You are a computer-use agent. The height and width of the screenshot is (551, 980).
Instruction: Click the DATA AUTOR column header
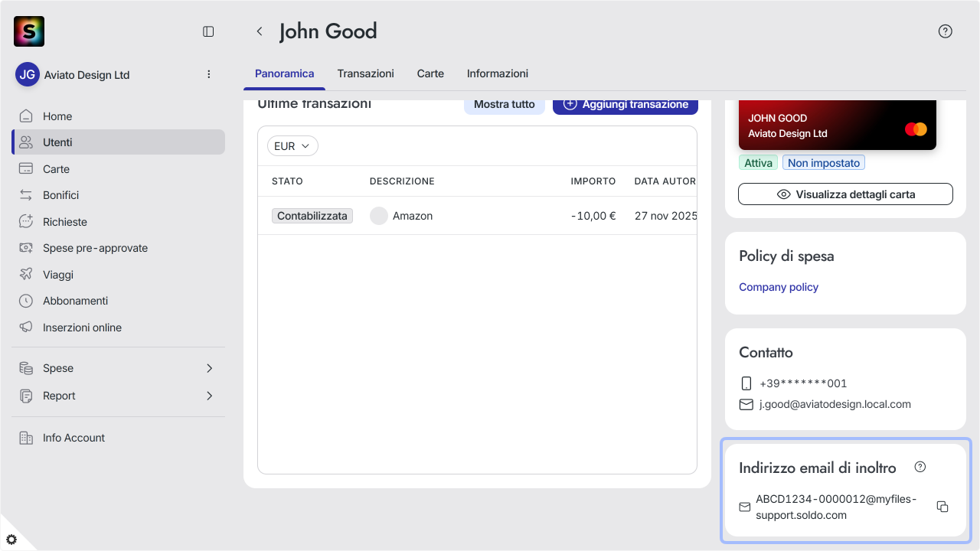point(665,181)
